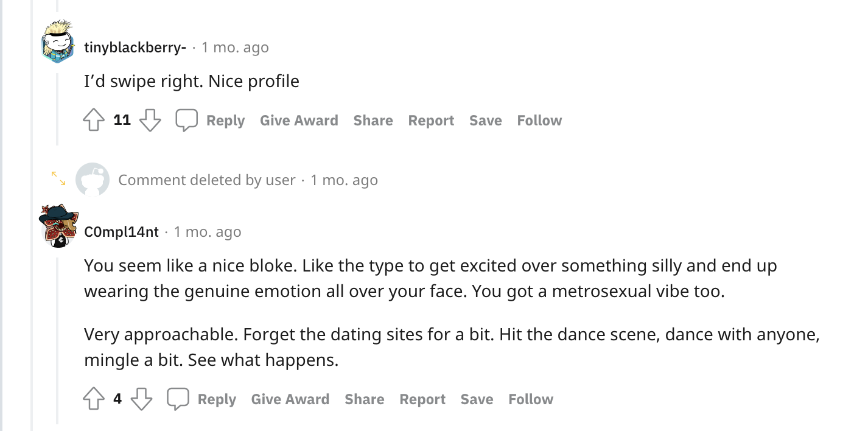This screenshot has height=431, width=868.
Task: Upvote C0mpl14nt's comment
Action: [x=94, y=399]
